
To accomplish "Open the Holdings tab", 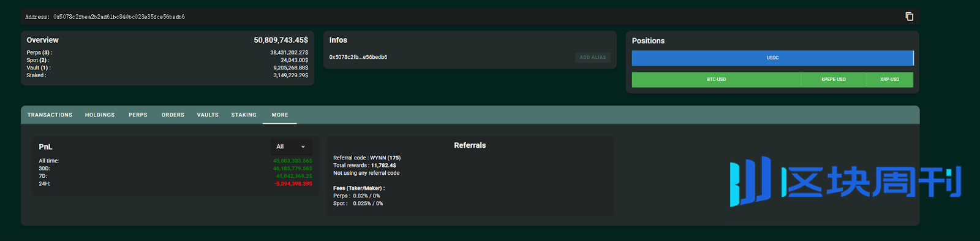I will click(x=100, y=115).
